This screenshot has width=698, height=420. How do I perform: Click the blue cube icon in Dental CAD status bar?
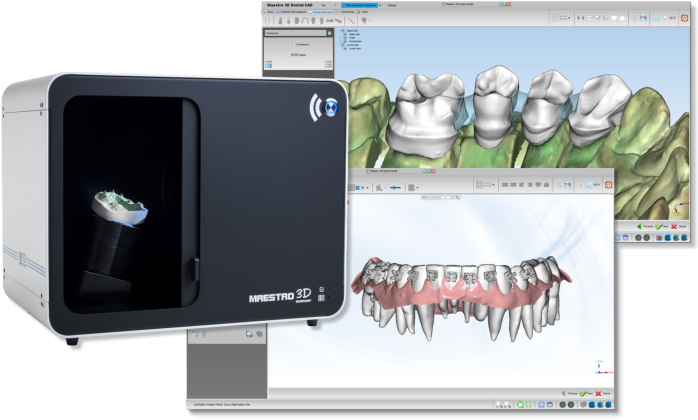pos(667,238)
